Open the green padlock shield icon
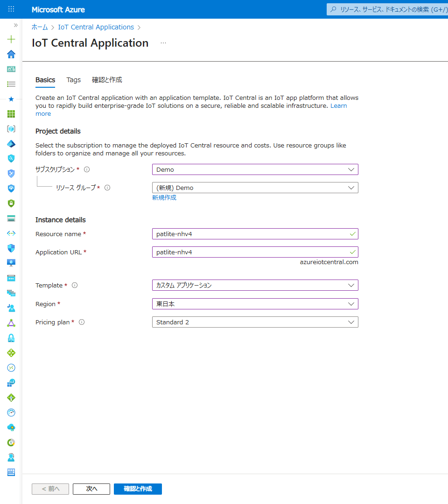448x504 pixels. (x=11, y=203)
